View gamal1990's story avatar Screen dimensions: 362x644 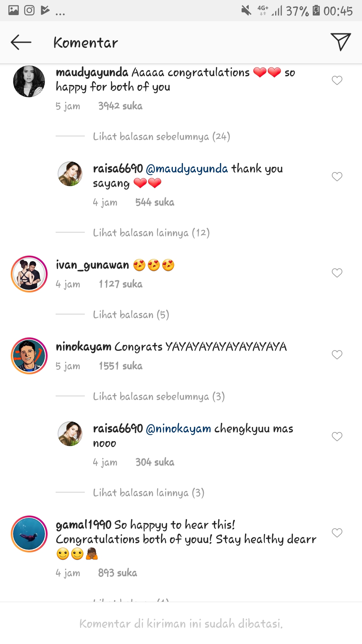point(29,534)
